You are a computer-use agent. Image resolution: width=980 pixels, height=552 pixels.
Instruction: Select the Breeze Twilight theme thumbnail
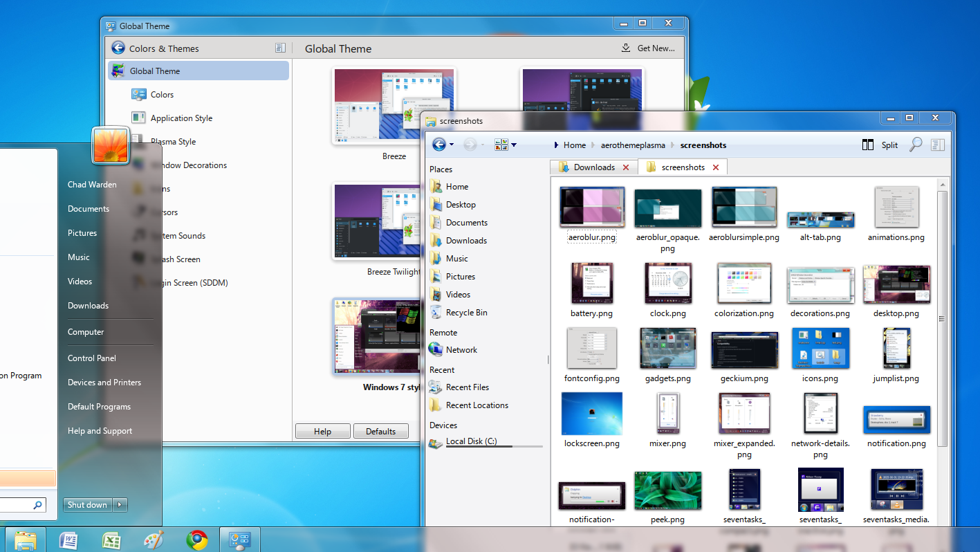pos(377,221)
